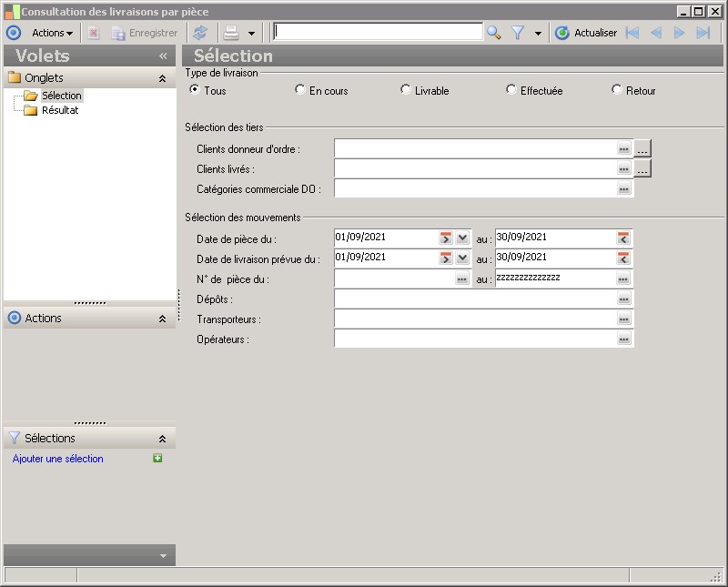This screenshot has width=728, height=587.
Task: Select the Sélection item under Onglets
Action: click(x=61, y=96)
